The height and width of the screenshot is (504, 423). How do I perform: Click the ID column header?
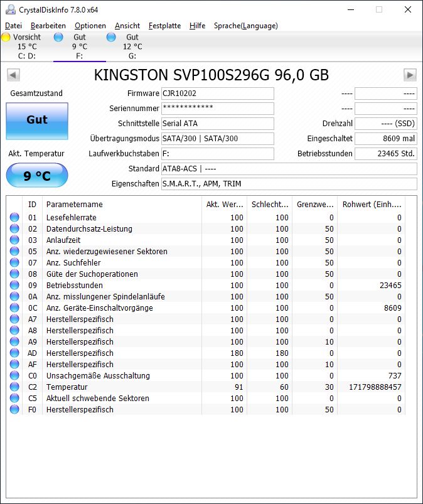coord(32,205)
